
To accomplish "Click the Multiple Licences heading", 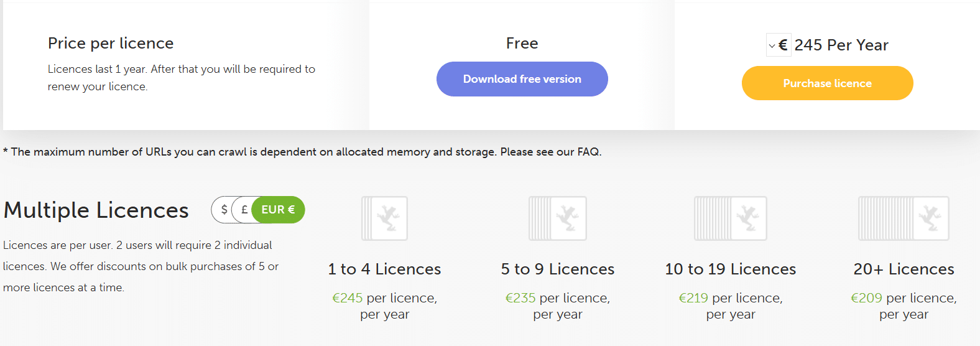I will click(x=96, y=210).
